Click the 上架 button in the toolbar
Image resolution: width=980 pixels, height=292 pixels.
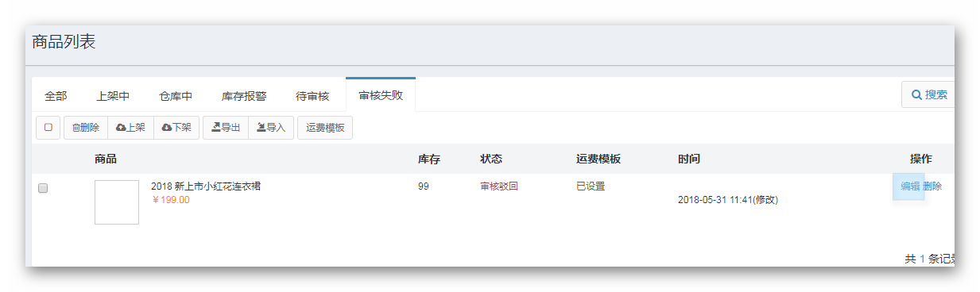point(130,128)
